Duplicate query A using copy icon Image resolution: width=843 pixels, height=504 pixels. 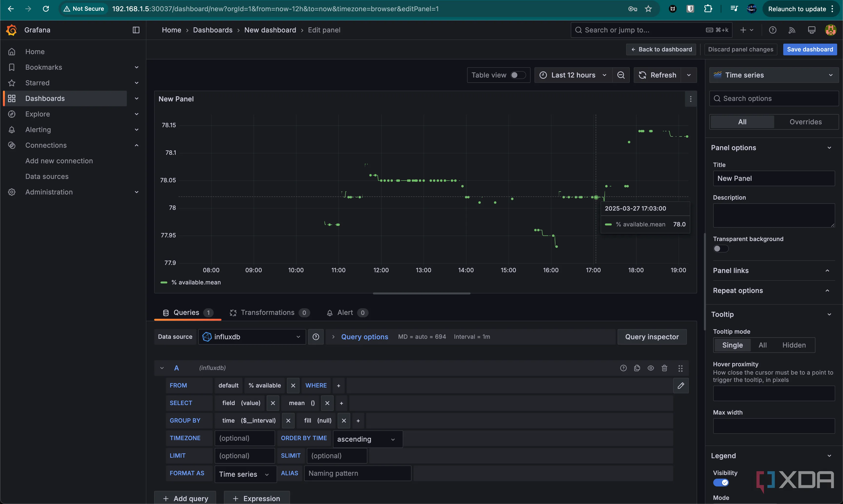[637, 368]
